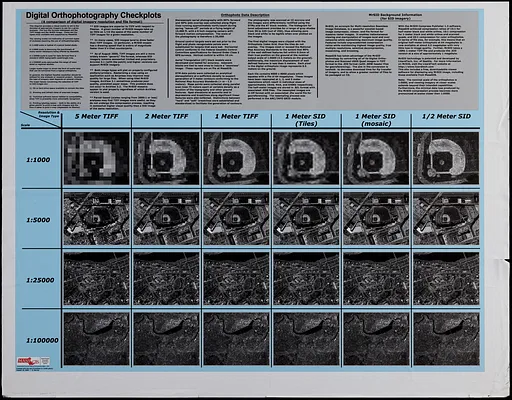Select the 1/2 Meter SID image at 1:25000
Image resolution: width=512 pixels, height=400 pixels.
point(446,279)
